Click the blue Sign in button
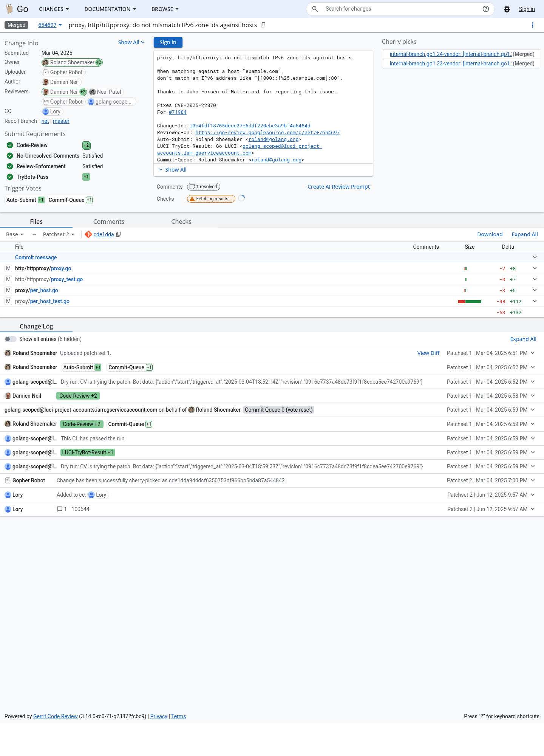Image resolution: width=544 pixels, height=756 pixels. pos(168,42)
